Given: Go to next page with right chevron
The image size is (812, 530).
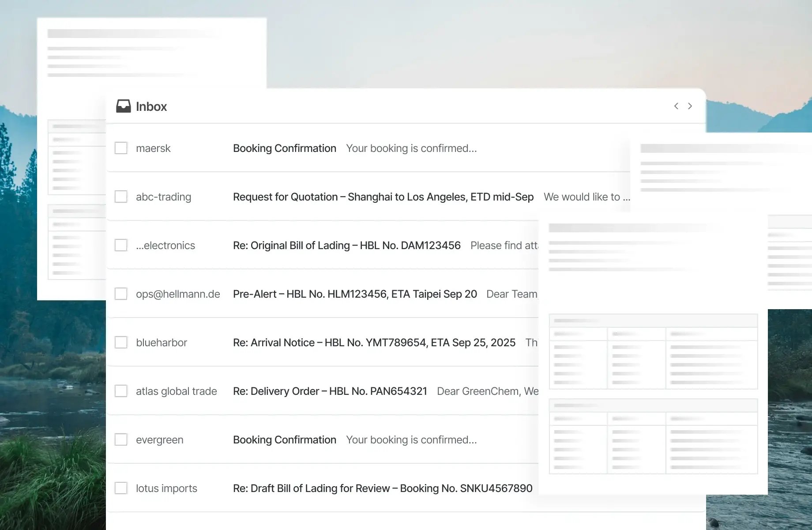Looking at the screenshot, I should coord(690,106).
